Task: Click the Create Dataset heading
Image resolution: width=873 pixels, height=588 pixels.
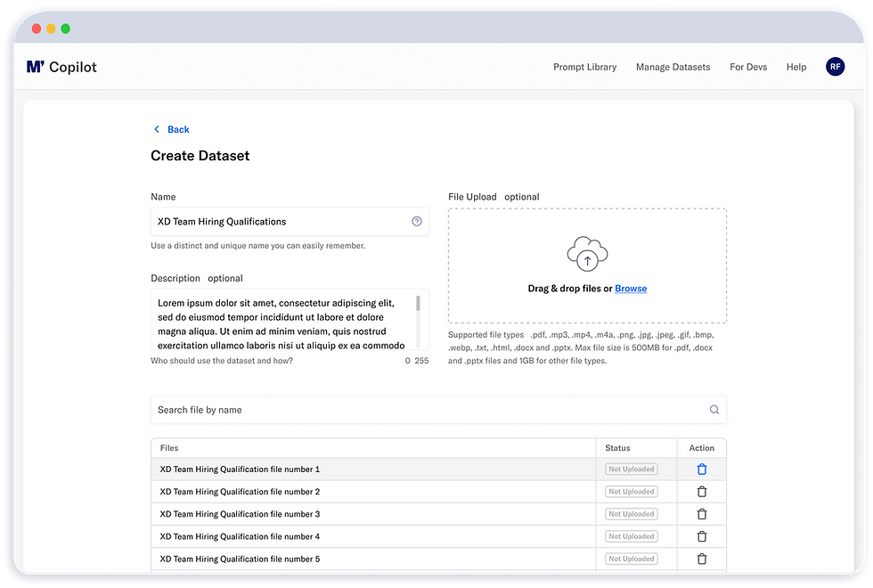Action: pyautogui.click(x=200, y=156)
